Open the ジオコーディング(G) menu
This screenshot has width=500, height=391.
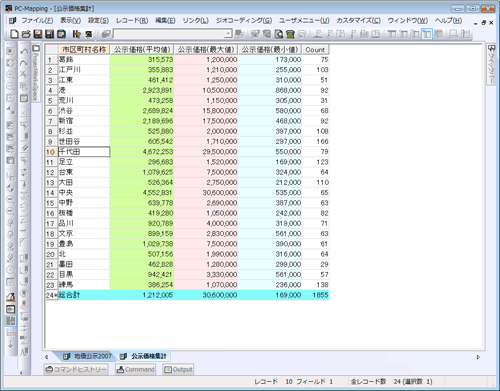[244, 21]
